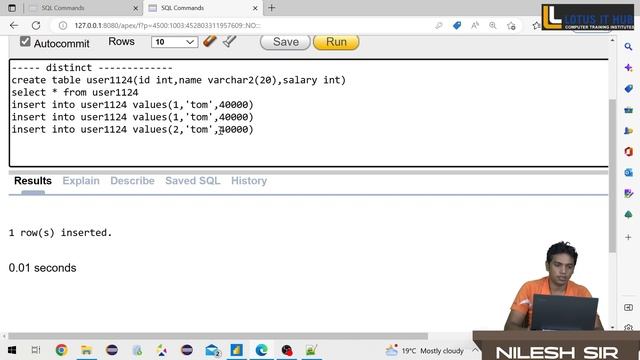The height and width of the screenshot is (360, 640).
Task: Open the shopping price tag icon
Action: (457, 25)
